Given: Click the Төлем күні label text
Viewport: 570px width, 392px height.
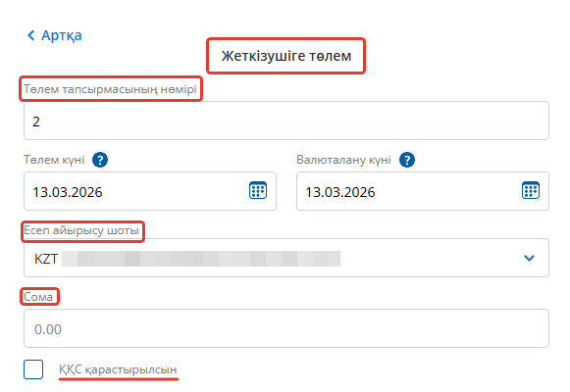Looking at the screenshot, I should [x=54, y=160].
